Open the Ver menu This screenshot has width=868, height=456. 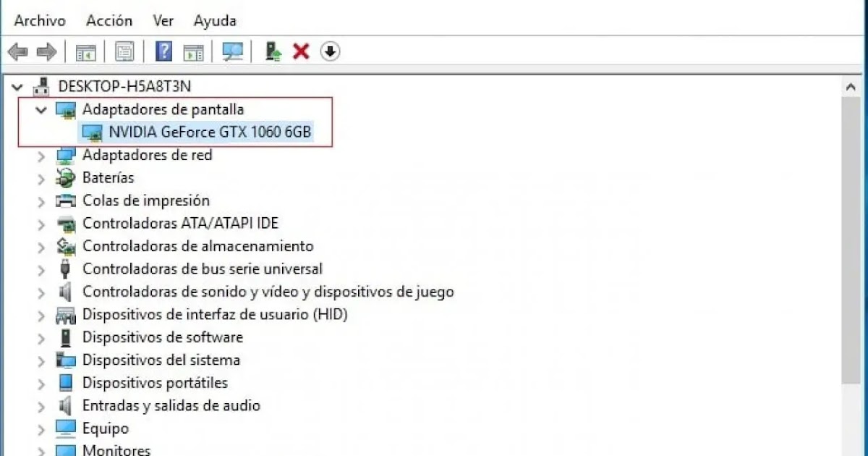click(163, 20)
